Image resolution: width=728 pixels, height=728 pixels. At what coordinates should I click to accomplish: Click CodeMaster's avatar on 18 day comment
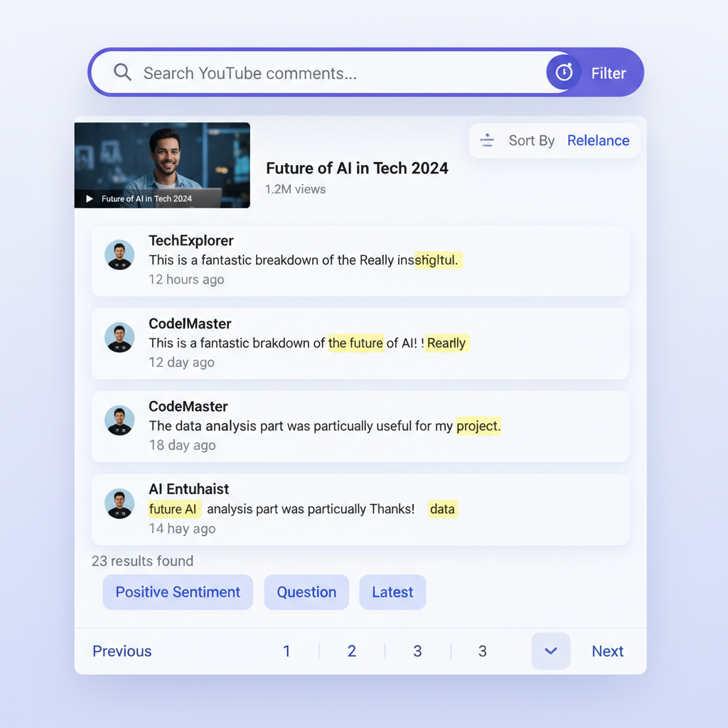pyautogui.click(x=119, y=420)
